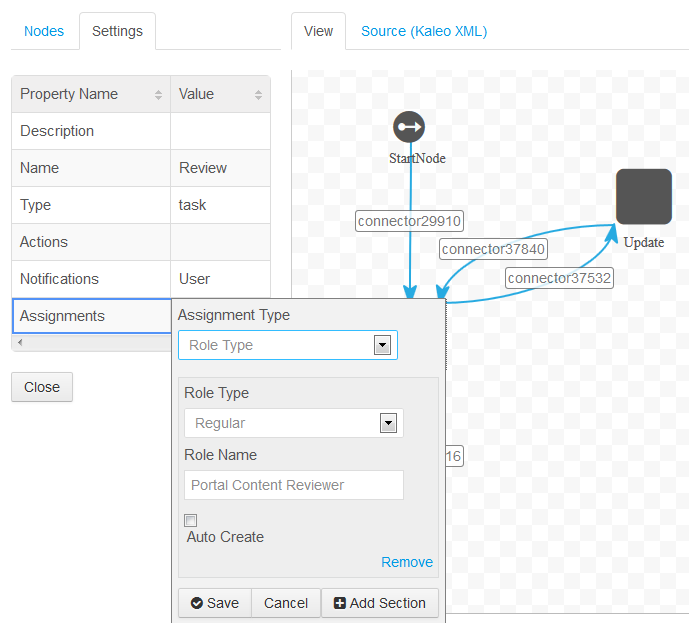Open the Source (Kaleo XML) tab

tap(424, 31)
